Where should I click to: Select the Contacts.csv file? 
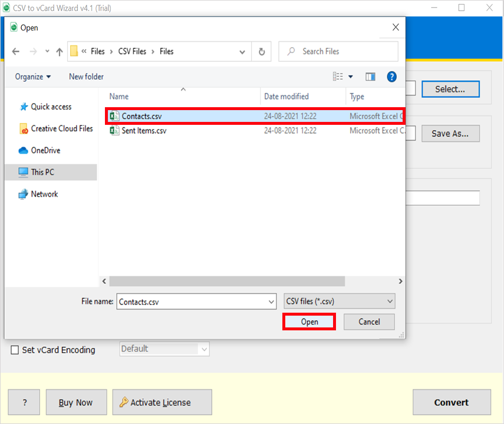pos(255,116)
